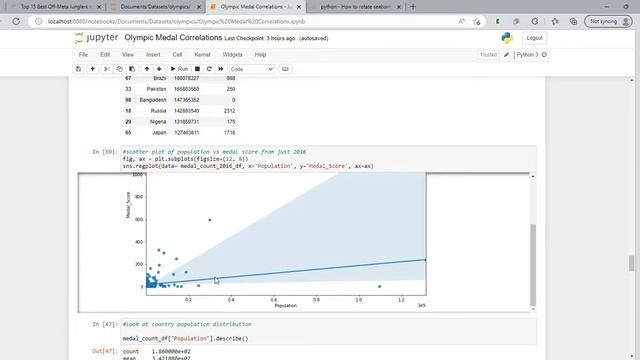Click the In [69] regplot code cell

click(329, 159)
